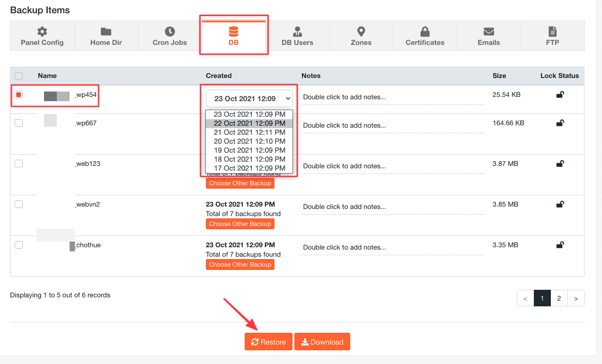Viewport: 602px width, 364px height.
Task: Uncheck the wp454 database checkbox
Action: tap(19, 95)
